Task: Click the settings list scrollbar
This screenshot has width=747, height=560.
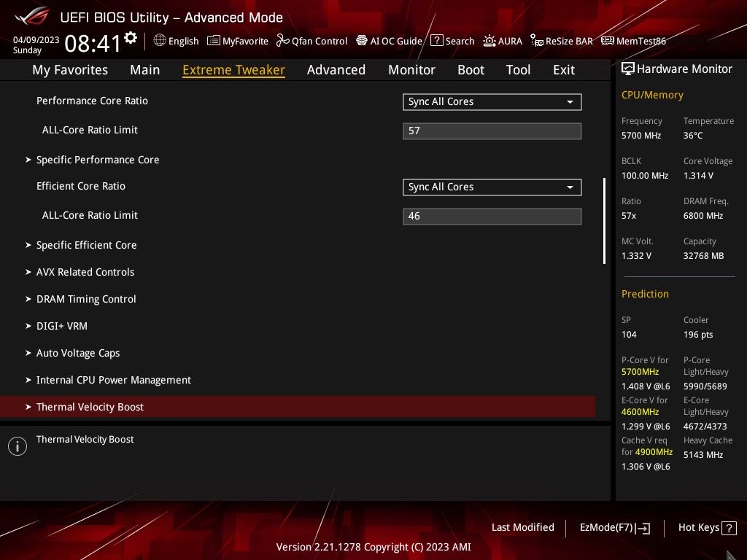Action: [604, 221]
